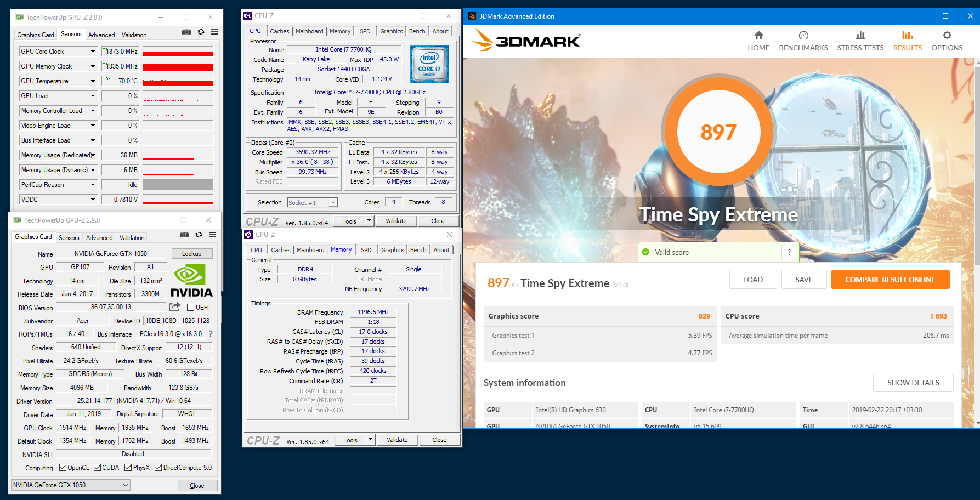980x500 pixels.
Task: Click the 3DMark logo
Action: (x=526, y=40)
